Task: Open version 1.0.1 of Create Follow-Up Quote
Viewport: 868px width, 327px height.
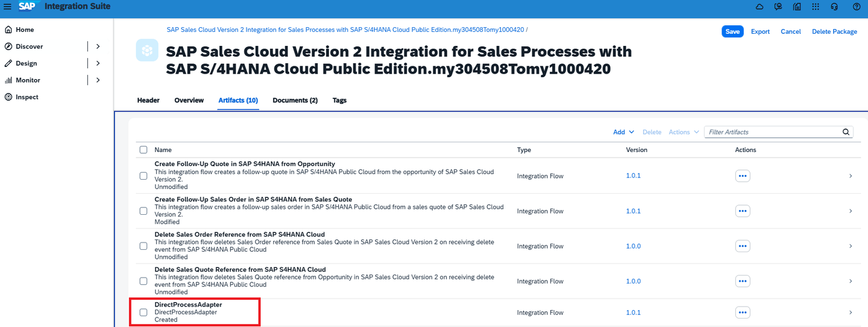Action: tap(633, 176)
